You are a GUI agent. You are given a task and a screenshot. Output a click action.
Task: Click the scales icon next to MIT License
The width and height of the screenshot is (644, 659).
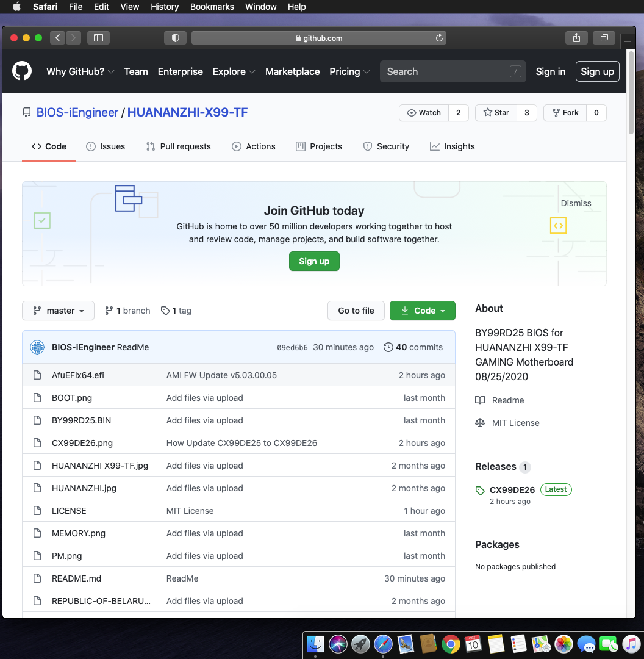[480, 423]
